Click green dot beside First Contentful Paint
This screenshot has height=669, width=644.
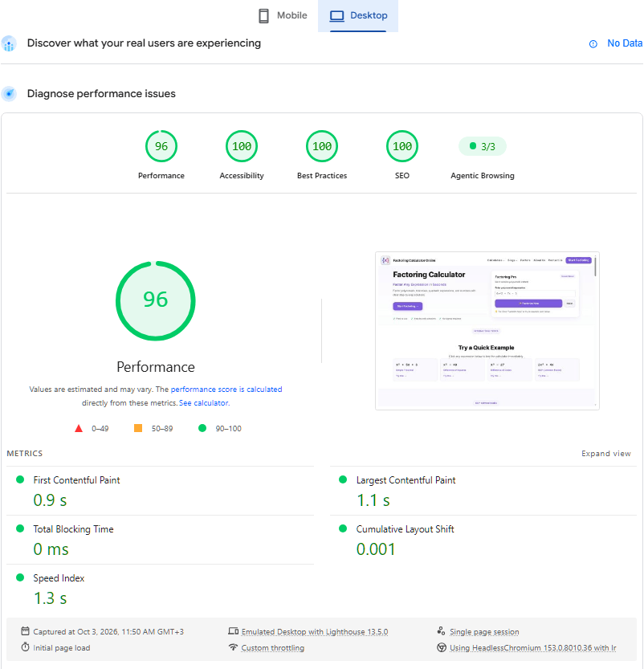(20, 479)
